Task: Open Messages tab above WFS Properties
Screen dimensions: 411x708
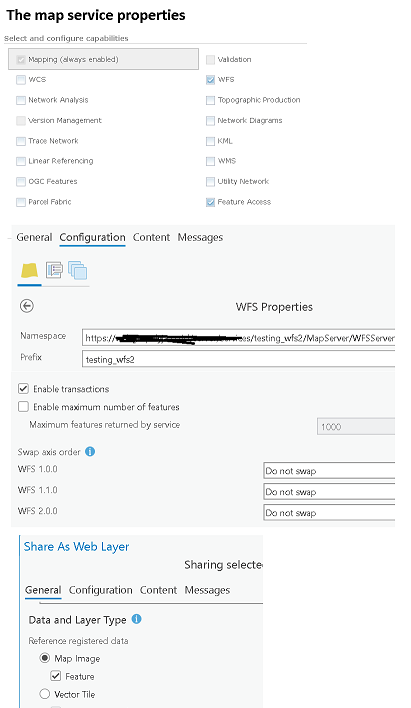Action: (x=200, y=237)
